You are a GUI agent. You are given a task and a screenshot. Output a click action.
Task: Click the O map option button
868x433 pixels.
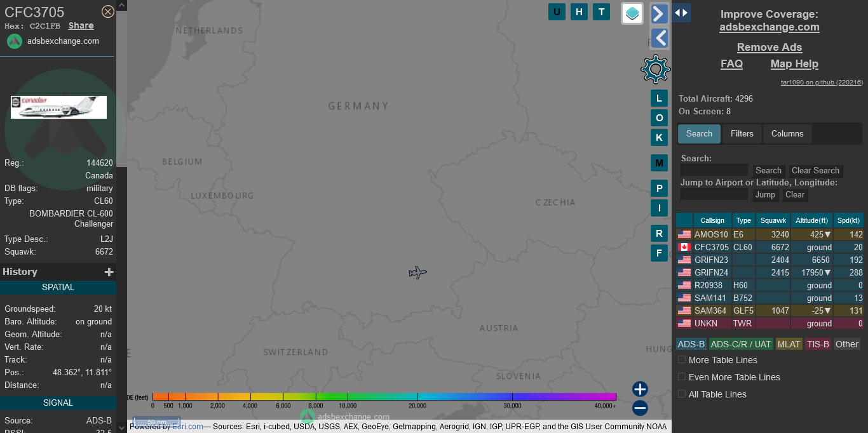[659, 118]
